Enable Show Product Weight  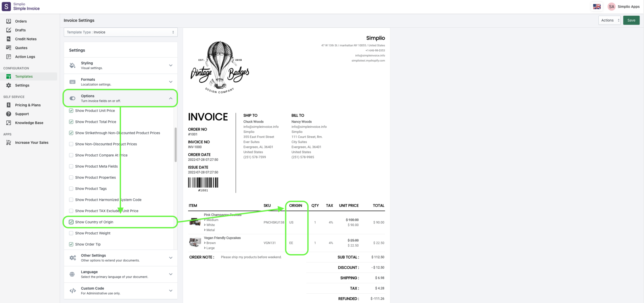[71, 233]
